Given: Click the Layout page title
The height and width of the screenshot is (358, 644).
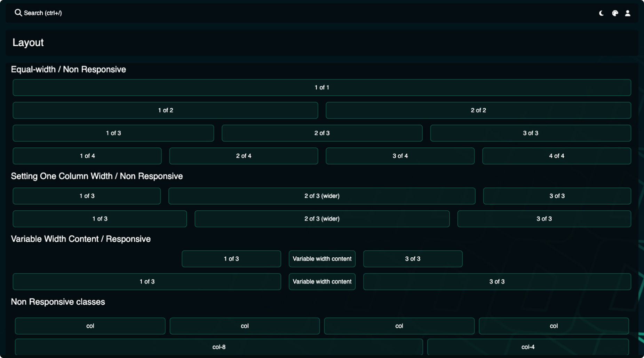Looking at the screenshot, I should [x=28, y=42].
